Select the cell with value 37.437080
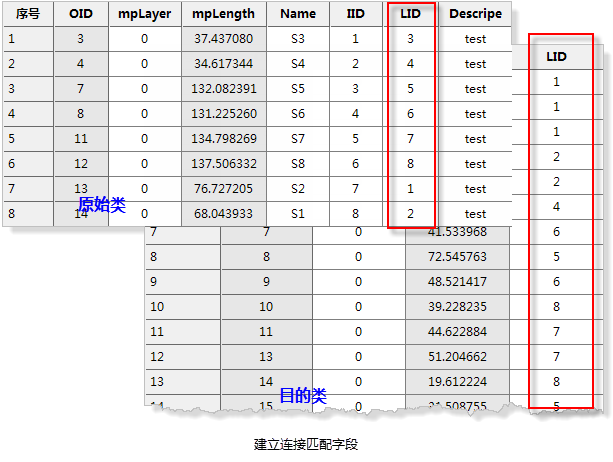613x462 pixels. point(225,39)
